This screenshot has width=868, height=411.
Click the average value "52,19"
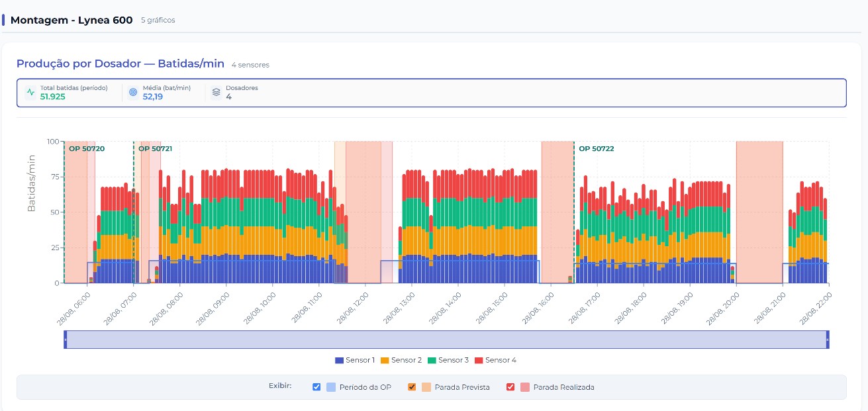click(153, 97)
